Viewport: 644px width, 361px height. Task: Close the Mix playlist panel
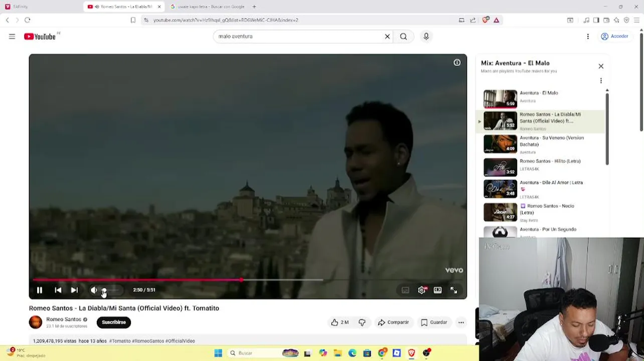click(x=601, y=66)
